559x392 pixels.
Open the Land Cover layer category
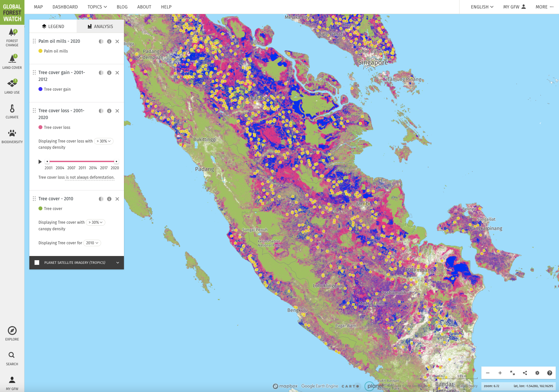[x=12, y=62]
